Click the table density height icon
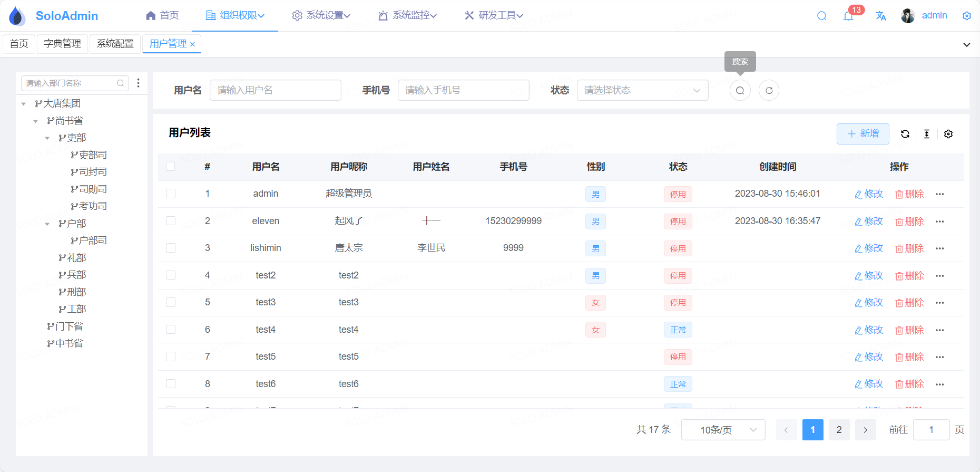The height and width of the screenshot is (472, 980). (x=927, y=134)
